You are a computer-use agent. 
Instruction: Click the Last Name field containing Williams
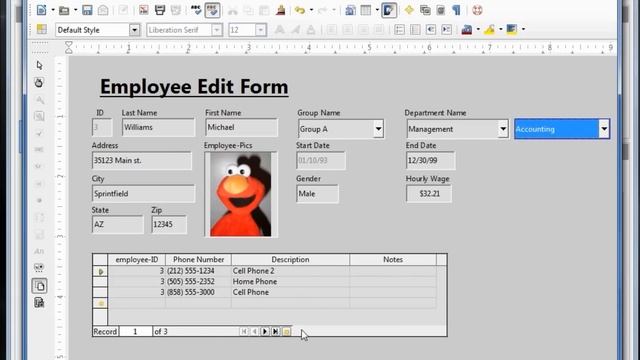158,127
